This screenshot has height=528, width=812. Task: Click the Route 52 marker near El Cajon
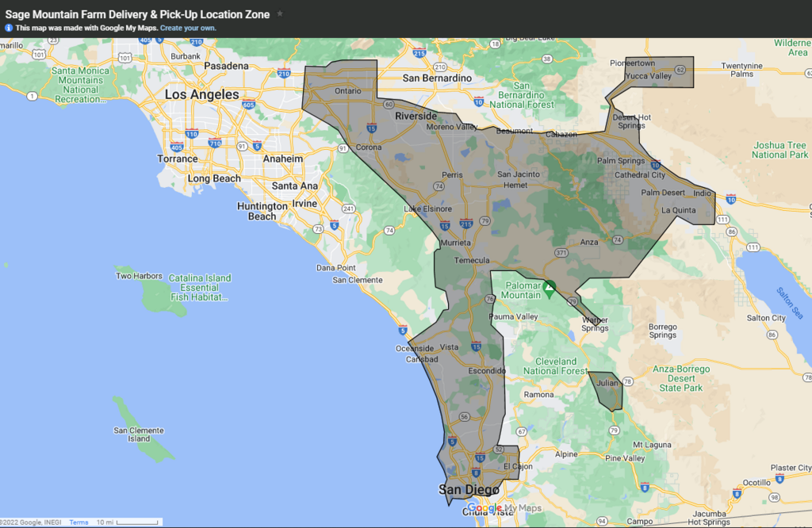click(499, 450)
